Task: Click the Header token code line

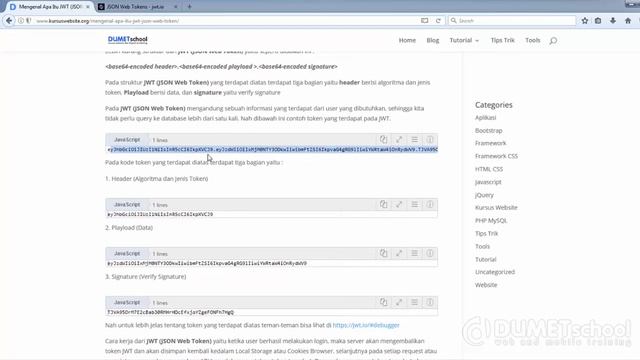Action: coord(160,214)
